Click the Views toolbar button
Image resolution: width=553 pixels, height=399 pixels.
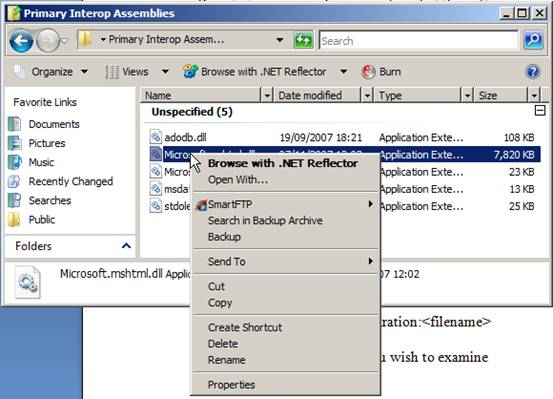(x=127, y=72)
